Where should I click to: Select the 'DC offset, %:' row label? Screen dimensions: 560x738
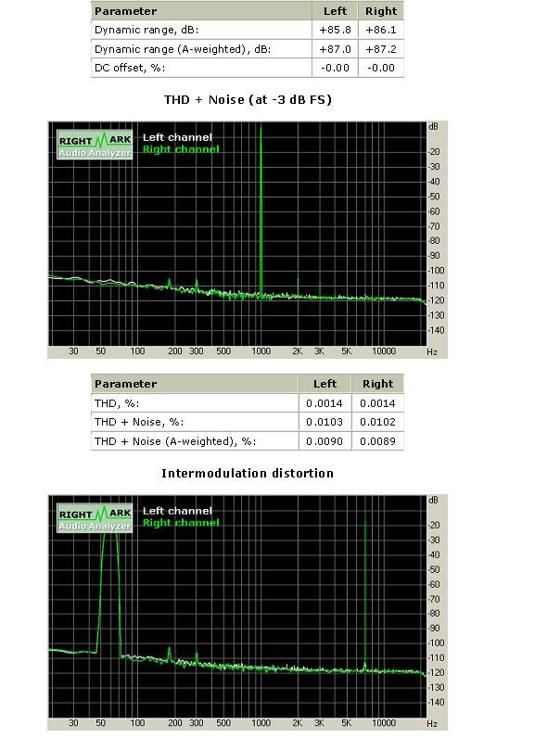[129, 68]
